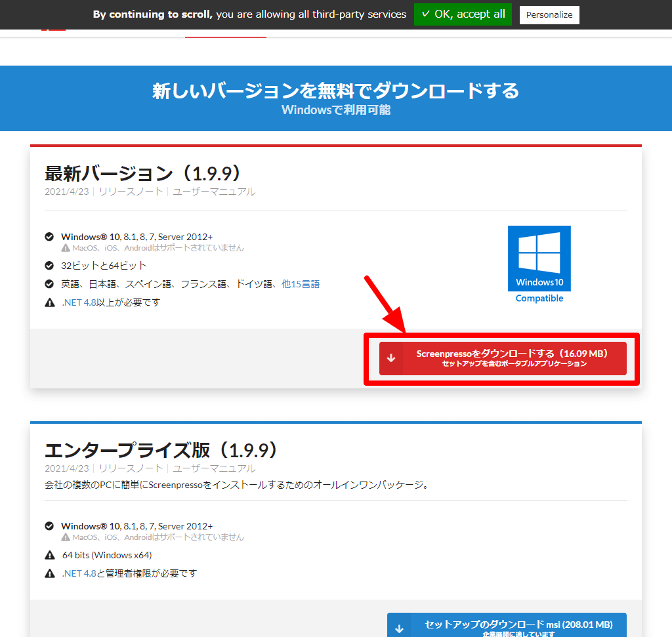Open the 他15言語 languages link
Viewport: 672px width, 637px height.
click(301, 284)
